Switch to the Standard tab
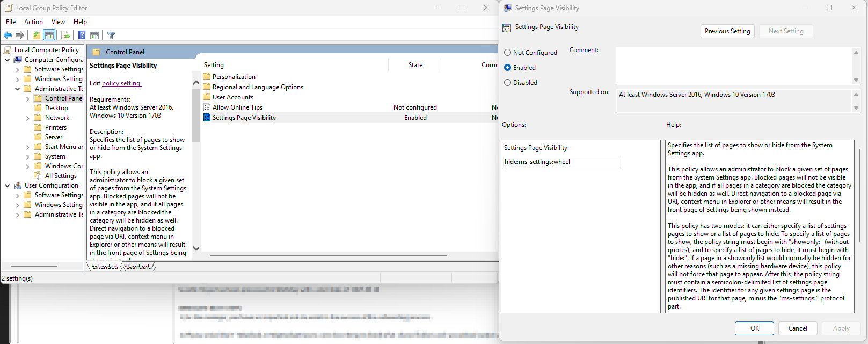The width and height of the screenshot is (868, 344). 137,266
